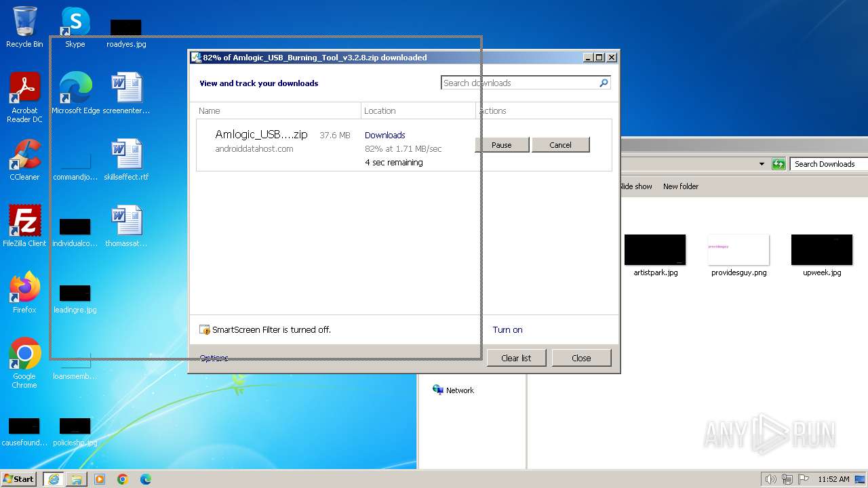The height and width of the screenshot is (488, 868).
Task: Turn on SmartScreen Filter link
Action: click(x=507, y=330)
